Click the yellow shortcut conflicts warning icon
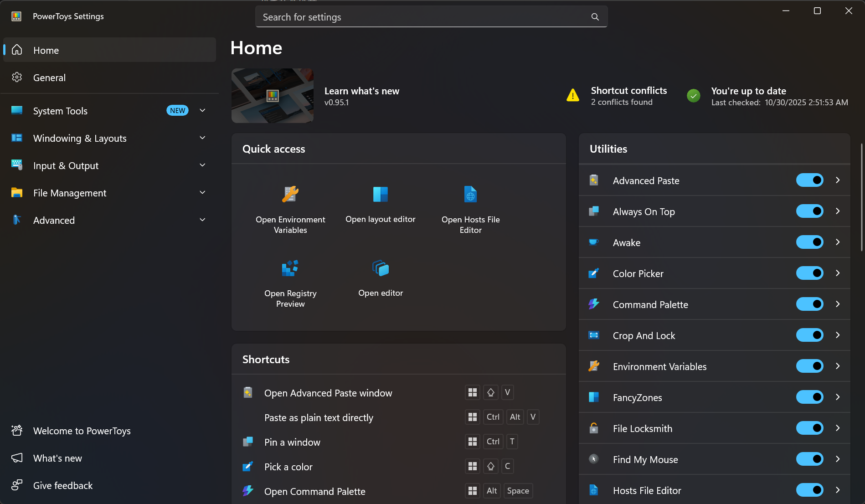 tap(572, 96)
